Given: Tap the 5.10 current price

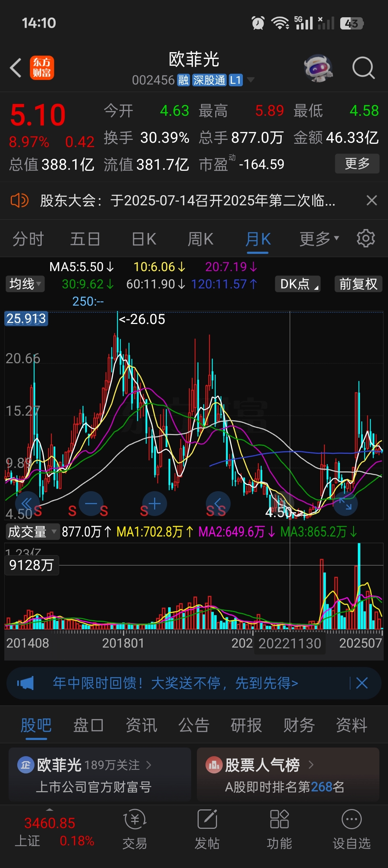Looking at the screenshot, I should click(38, 115).
